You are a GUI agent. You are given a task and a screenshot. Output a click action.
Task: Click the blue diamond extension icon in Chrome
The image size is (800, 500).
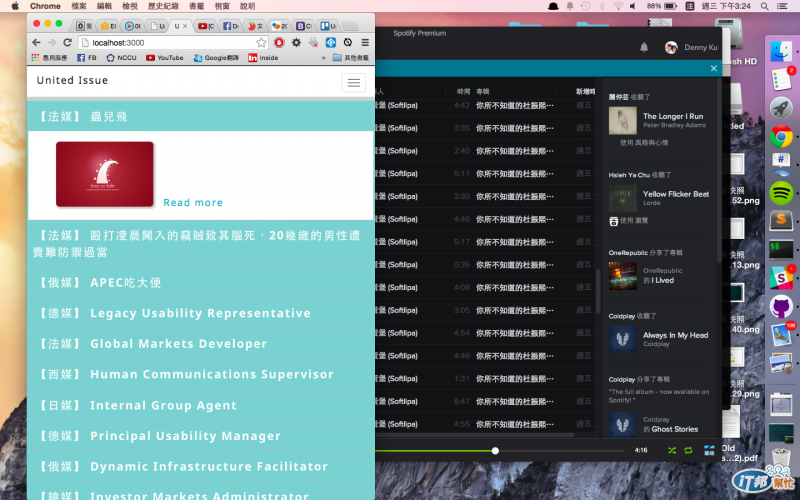331,42
